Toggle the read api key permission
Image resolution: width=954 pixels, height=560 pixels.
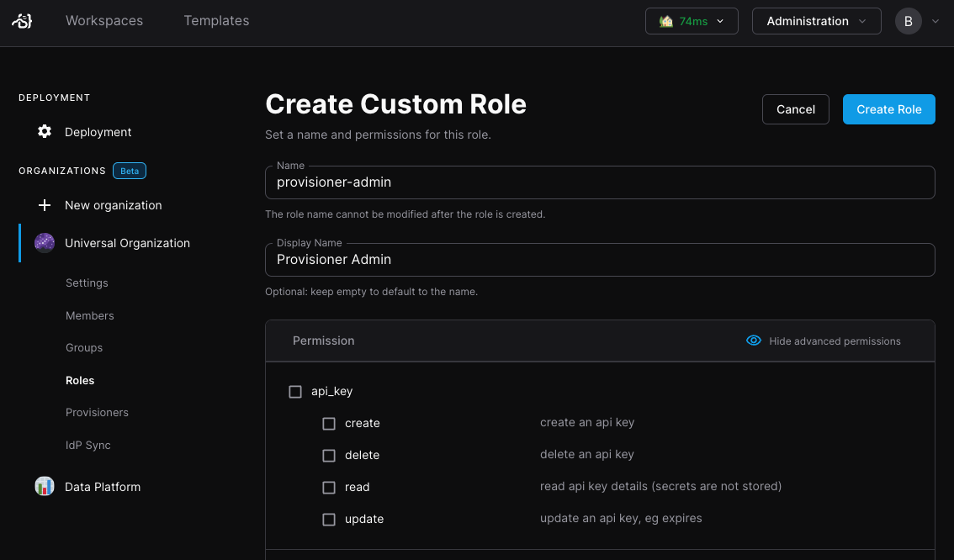coord(329,488)
